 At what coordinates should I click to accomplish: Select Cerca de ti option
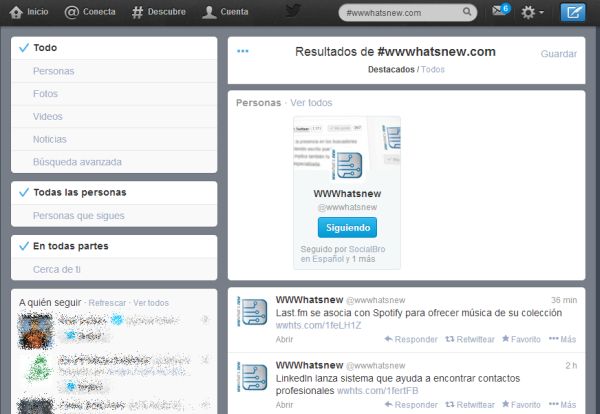tap(114, 269)
